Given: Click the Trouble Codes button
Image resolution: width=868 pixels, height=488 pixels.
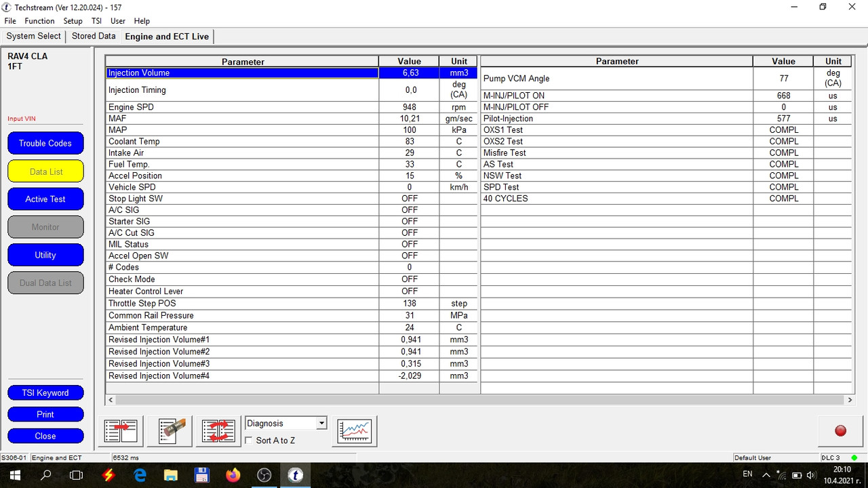Looking at the screenshot, I should click(x=45, y=143).
